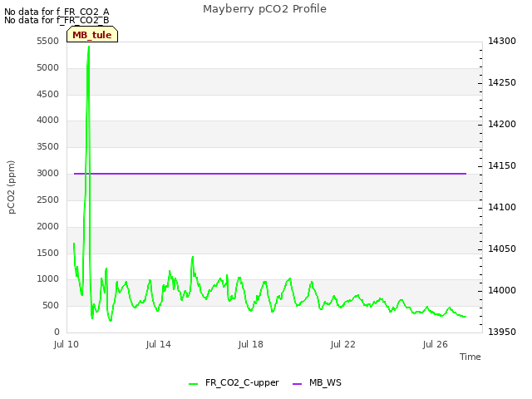Click the 14300 right axis value
Image resolution: width=532 pixels, height=399 pixels.
[502, 41]
